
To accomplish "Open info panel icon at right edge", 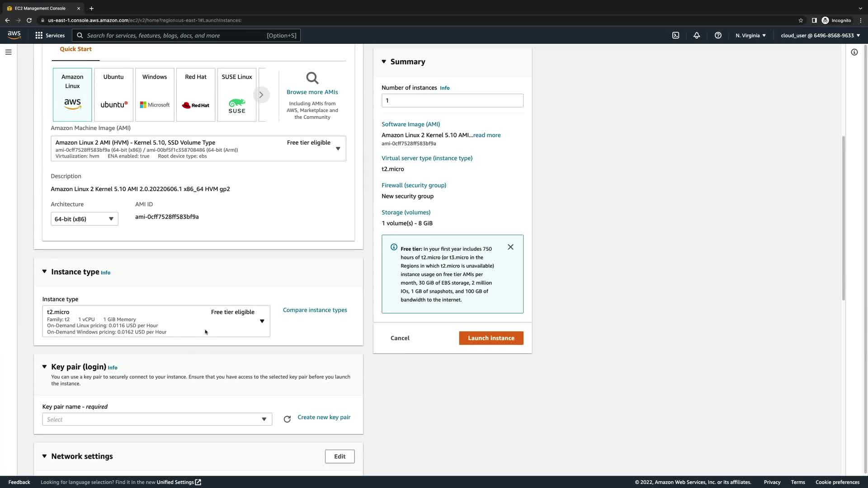I will [x=854, y=52].
